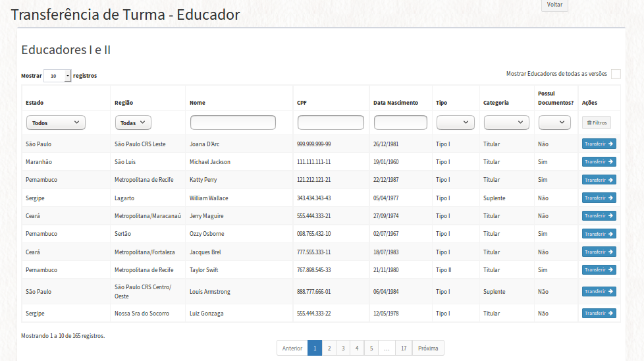Select state cell Maranhão
644x361 pixels.
pyautogui.click(x=39, y=162)
